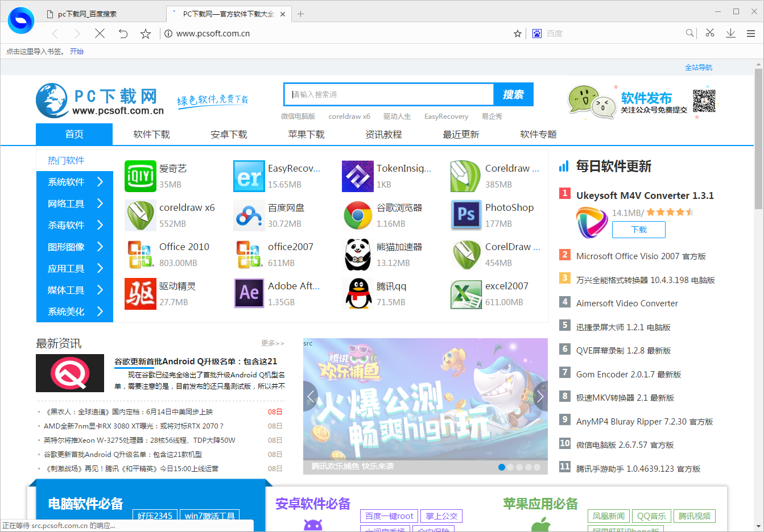The height and width of the screenshot is (532, 764).
Task: Click the EasyRecovery er icon
Action: tap(249, 176)
